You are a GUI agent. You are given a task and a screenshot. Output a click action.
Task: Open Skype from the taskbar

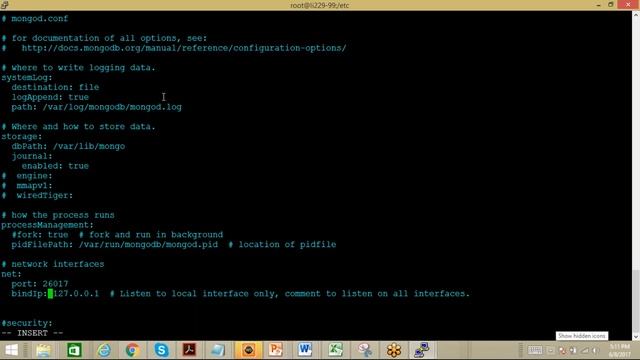tap(161, 350)
